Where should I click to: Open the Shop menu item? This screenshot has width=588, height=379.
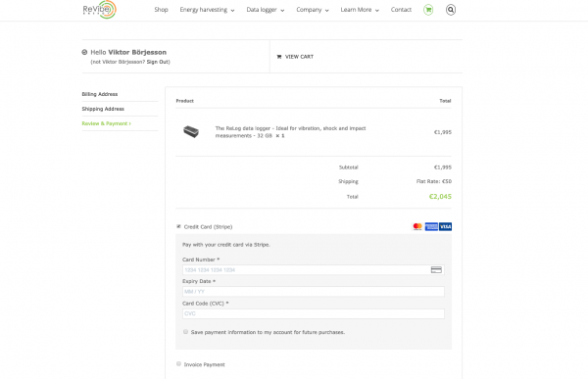162,10
